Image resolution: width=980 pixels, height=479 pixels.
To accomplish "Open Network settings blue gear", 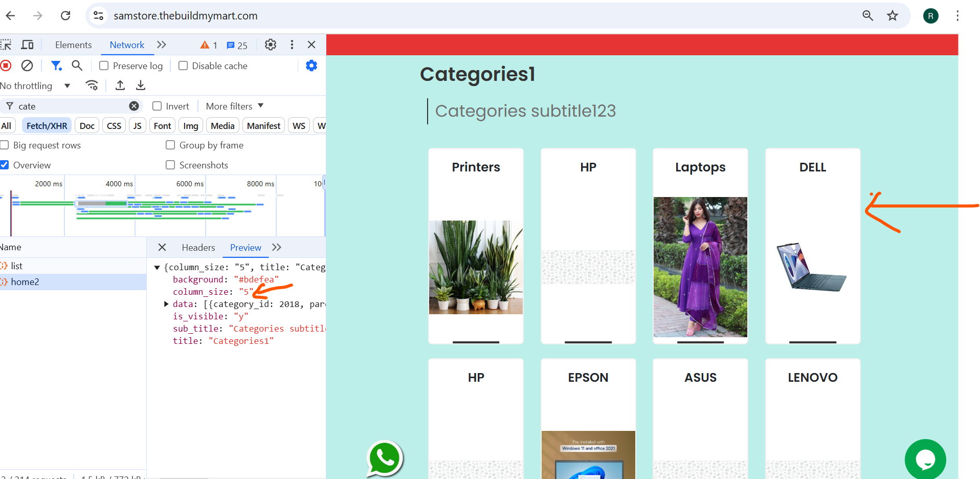I will tap(311, 66).
